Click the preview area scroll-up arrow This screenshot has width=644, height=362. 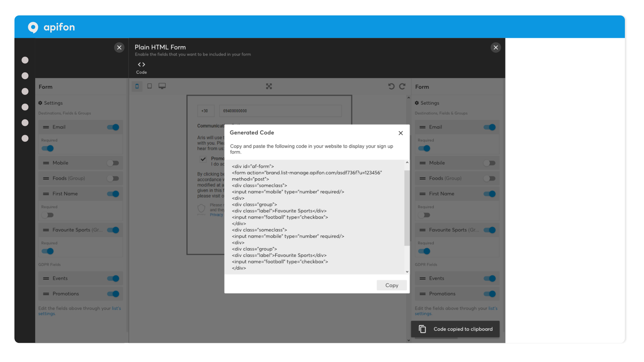409,98
